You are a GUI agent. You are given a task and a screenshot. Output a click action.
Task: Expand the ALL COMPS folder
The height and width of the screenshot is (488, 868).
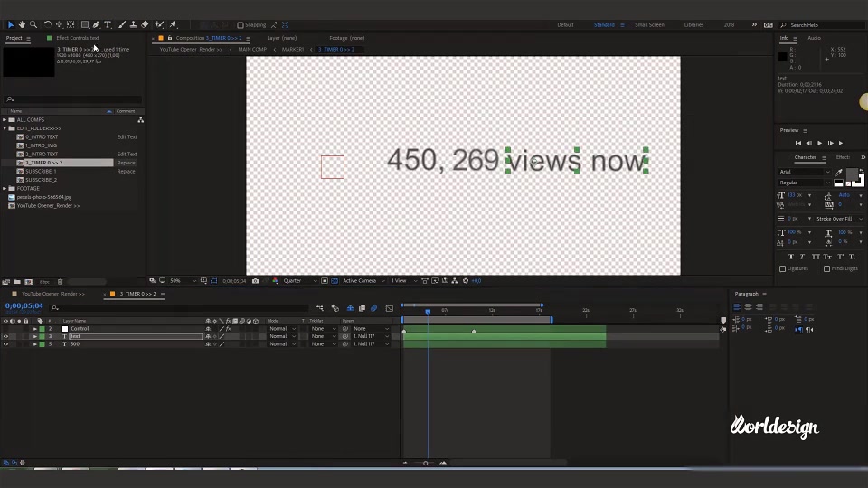click(x=5, y=119)
